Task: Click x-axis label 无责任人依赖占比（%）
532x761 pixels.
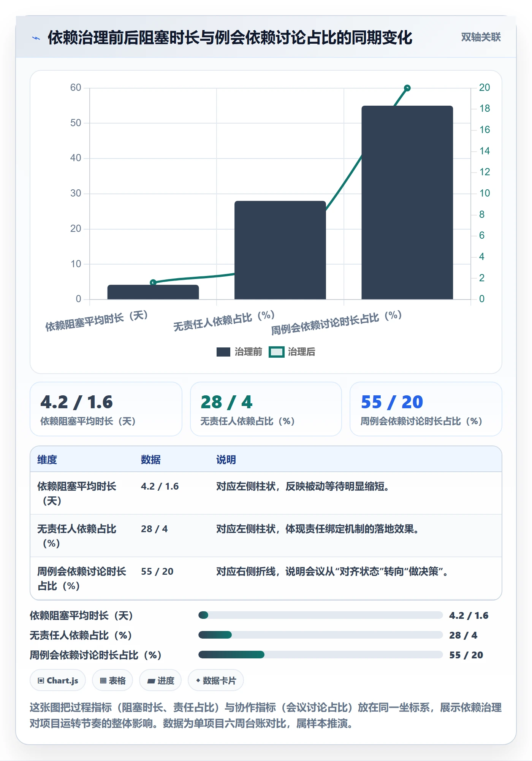Action: [x=224, y=321]
